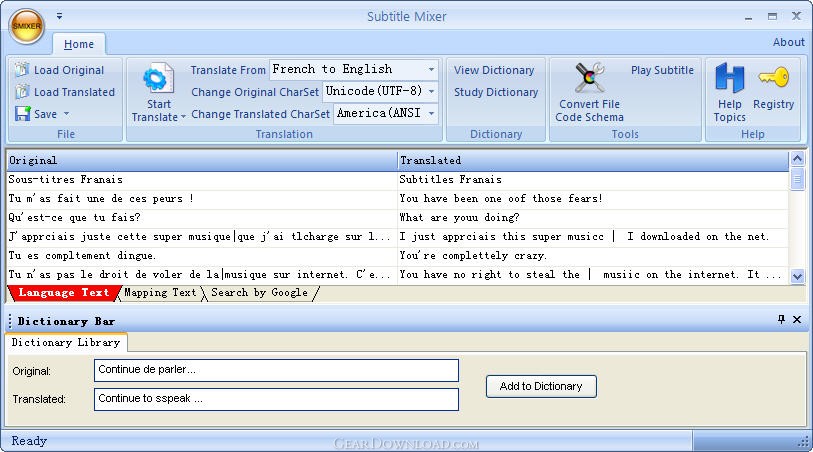Open the About link
Viewport: 813px width, 452px height.
pos(789,42)
